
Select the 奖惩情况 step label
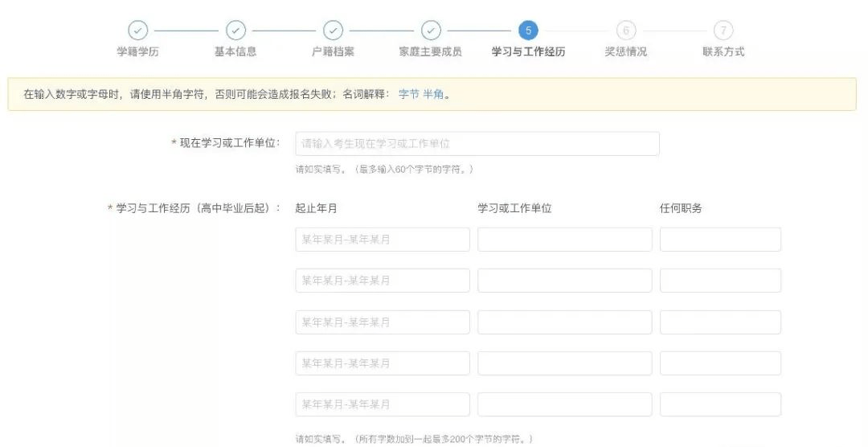(x=625, y=52)
